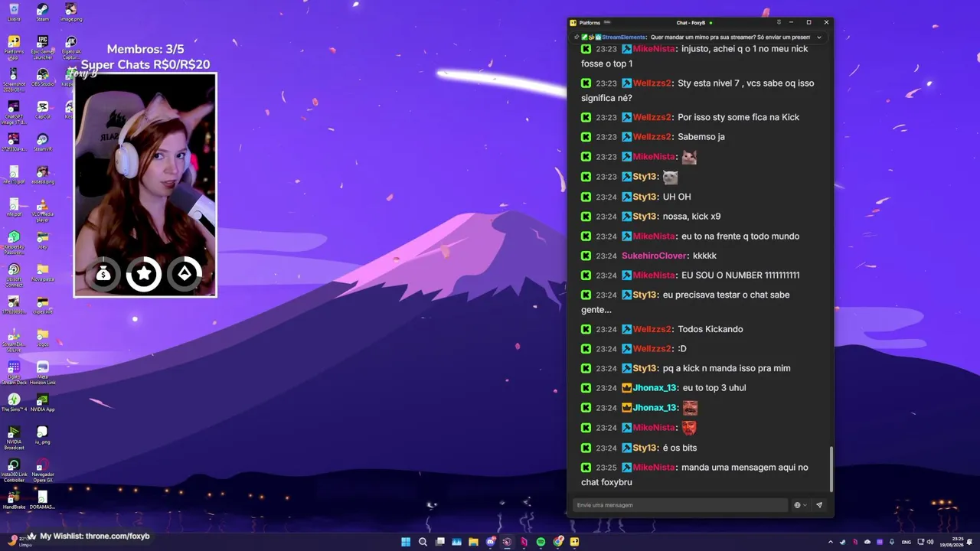Viewport: 980px width, 551px height.
Task: Click Sty13 name on 'é os bits'
Action: [x=645, y=448]
